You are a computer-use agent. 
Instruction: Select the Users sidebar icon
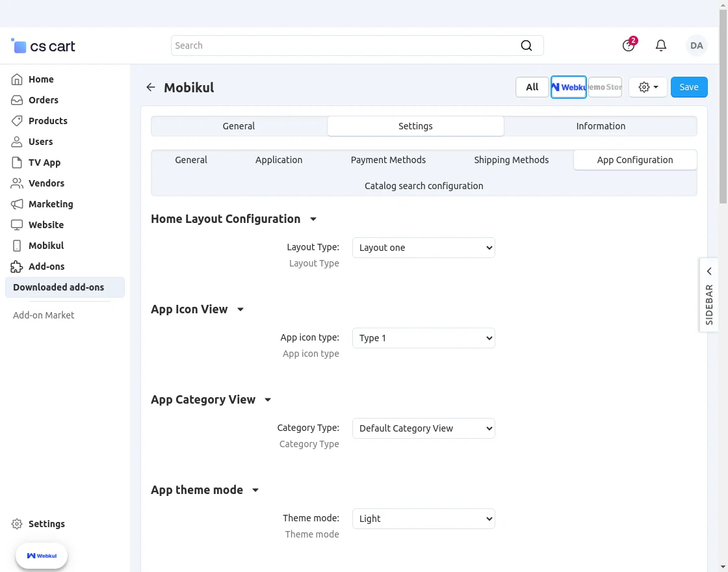click(19, 142)
